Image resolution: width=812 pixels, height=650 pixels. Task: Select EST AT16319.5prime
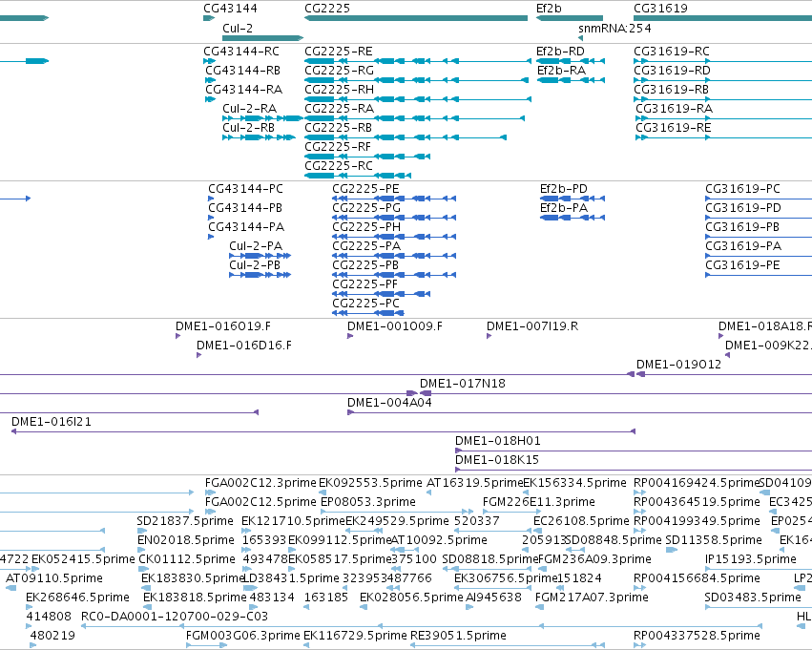click(x=475, y=483)
